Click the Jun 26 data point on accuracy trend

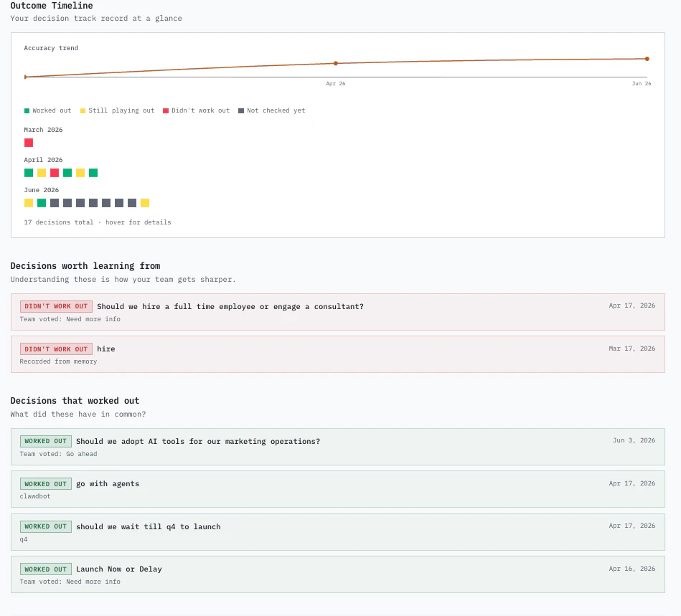tap(647, 59)
